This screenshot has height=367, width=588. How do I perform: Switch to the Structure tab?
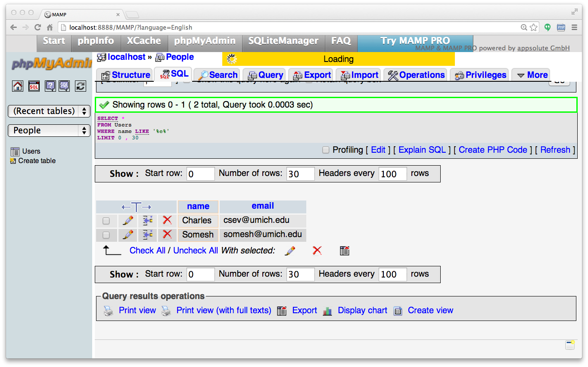pos(124,75)
